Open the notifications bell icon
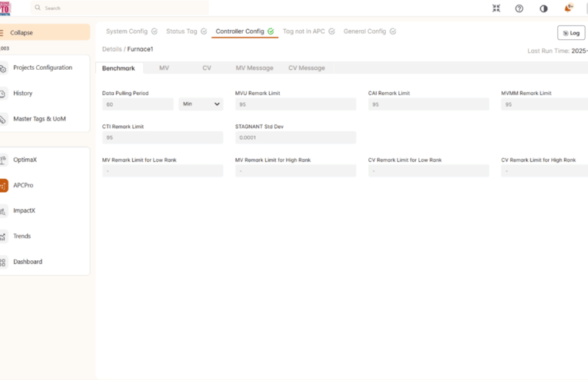This screenshot has height=380, width=588. [x=569, y=8]
